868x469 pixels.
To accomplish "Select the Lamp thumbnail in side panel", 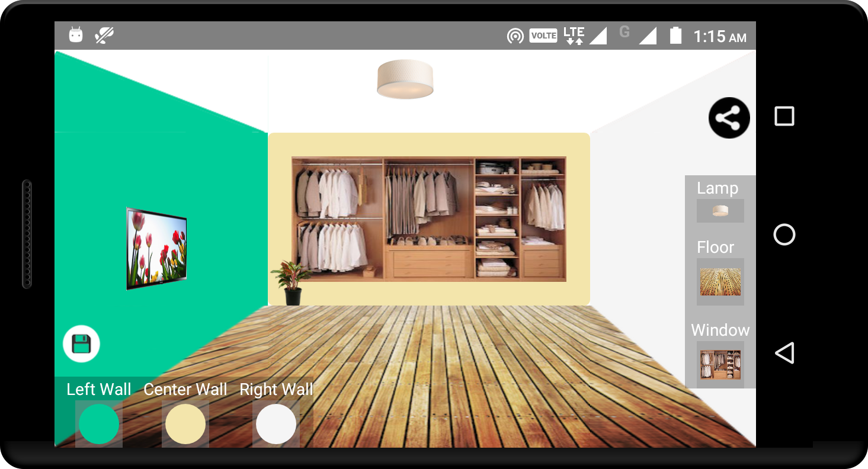I will point(720,211).
